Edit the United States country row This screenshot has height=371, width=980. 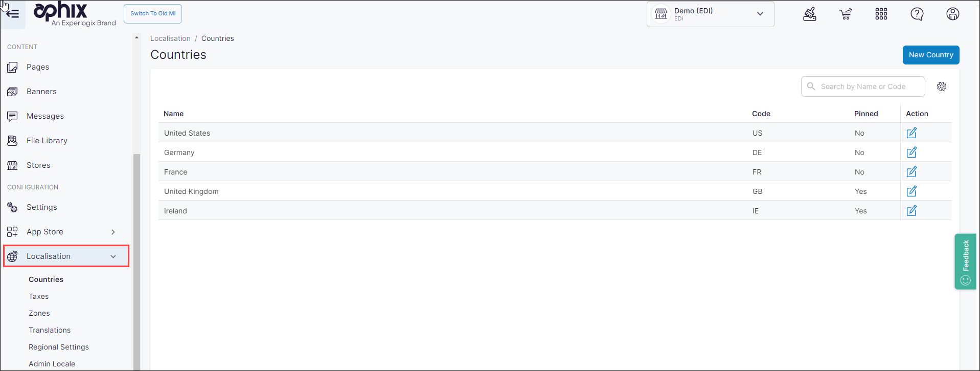[911, 133]
